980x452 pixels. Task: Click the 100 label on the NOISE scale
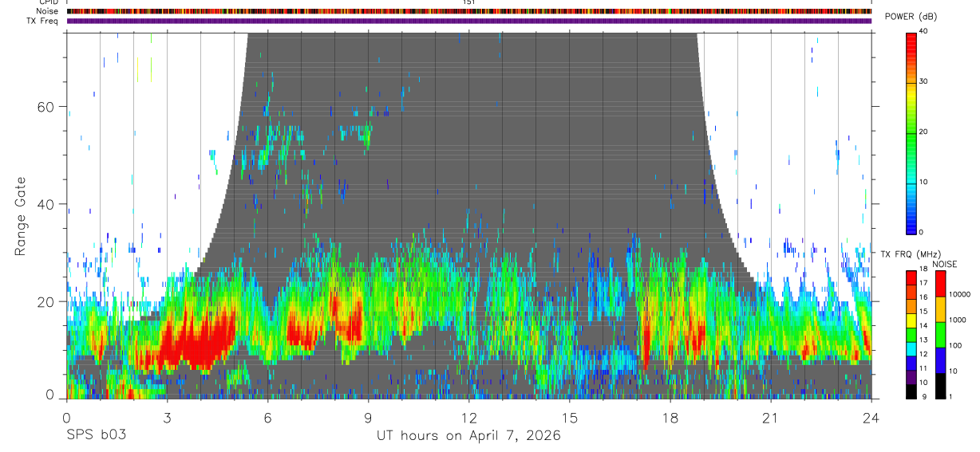[x=955, y=345]
